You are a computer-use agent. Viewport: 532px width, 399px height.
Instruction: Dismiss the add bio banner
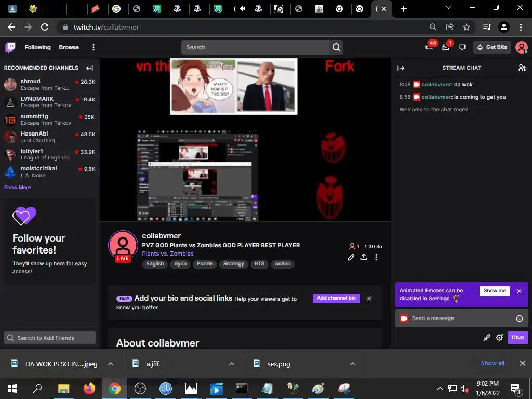pyautogui.click(x=369, y=299)
